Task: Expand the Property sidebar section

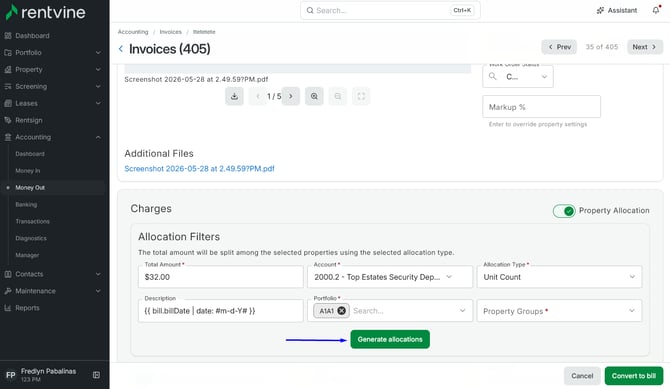Action: (98, 69)
